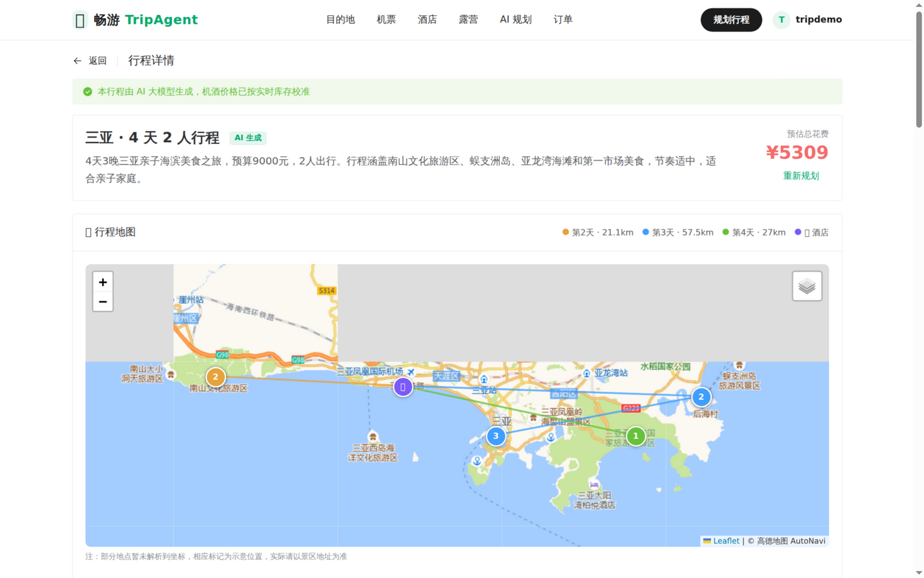Image resolution: width=924 pixels, height=578 pixels.
Task: Click the green 第4天 legend dot
Action: coord(726,232)
